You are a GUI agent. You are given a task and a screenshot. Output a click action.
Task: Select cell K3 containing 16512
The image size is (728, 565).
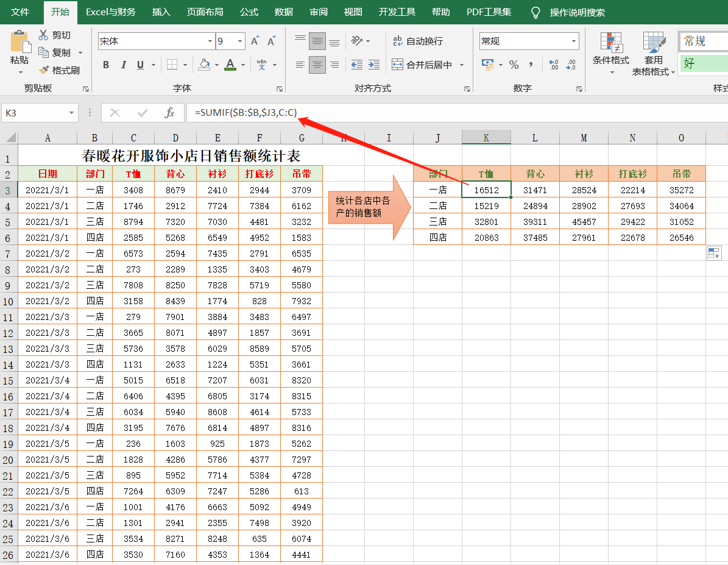[486, 190]
